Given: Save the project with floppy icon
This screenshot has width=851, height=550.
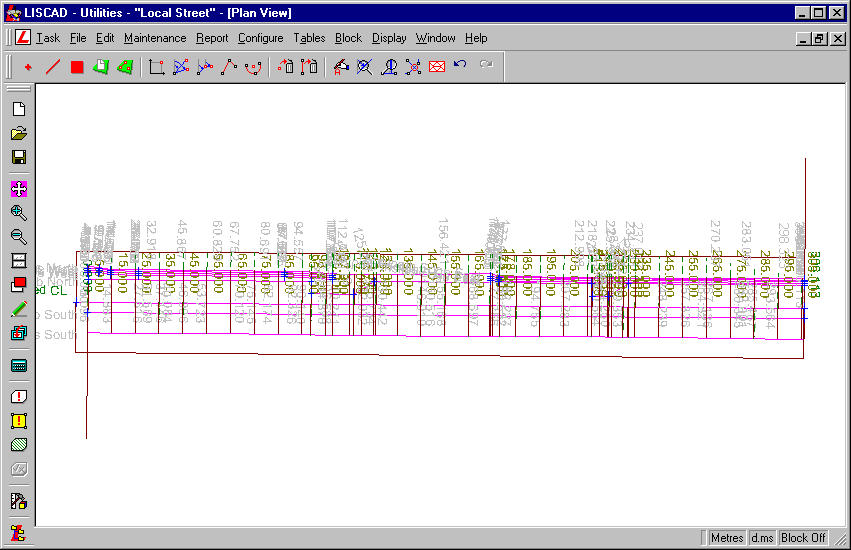Looking at the screenshot, I should point(19,157).
